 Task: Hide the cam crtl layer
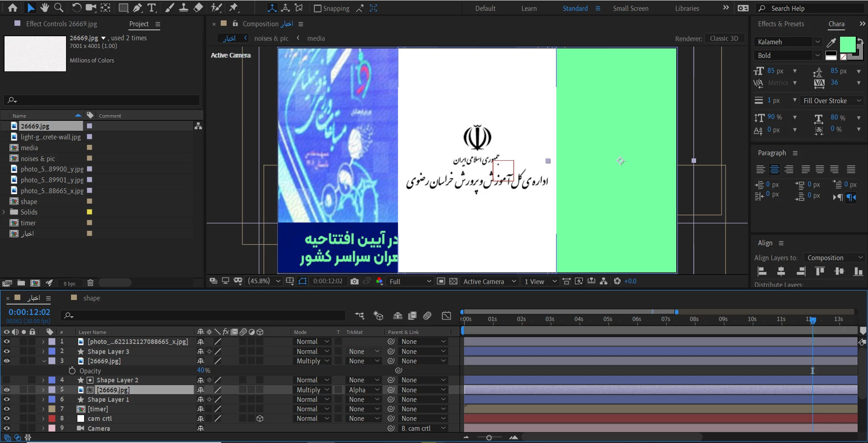(7, 419)
